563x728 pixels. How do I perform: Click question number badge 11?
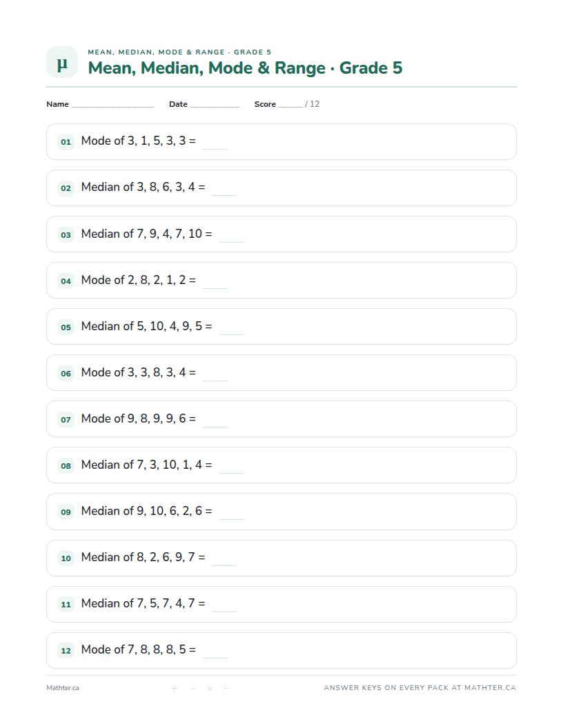[66, 604]
